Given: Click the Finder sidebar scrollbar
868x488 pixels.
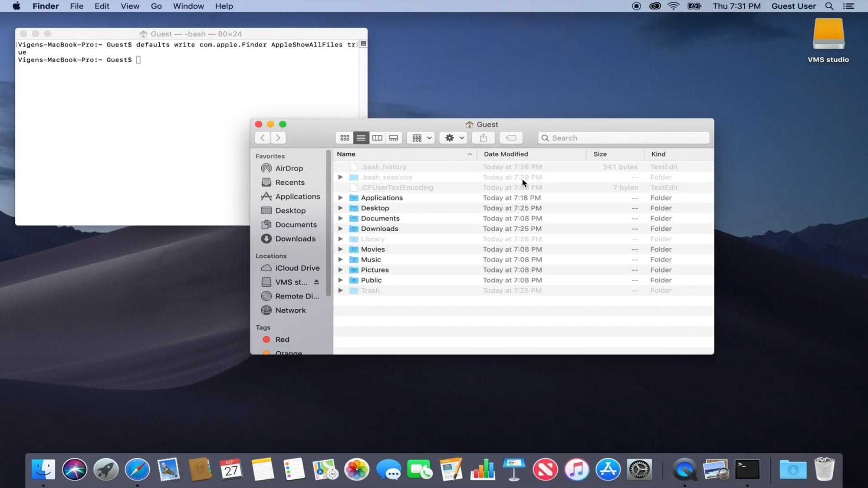Looking at the screenshot, I should [329, 223].
